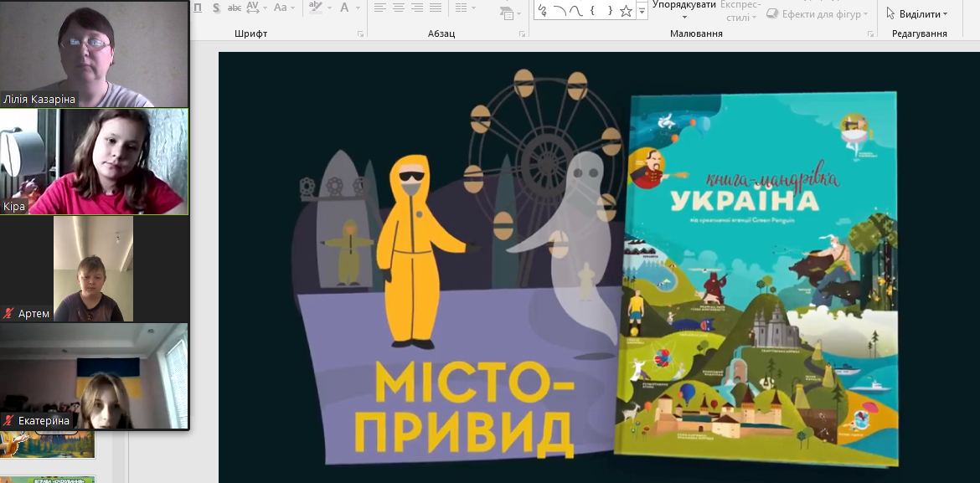Open font color dropdown arrow

(x=358, y=8)
